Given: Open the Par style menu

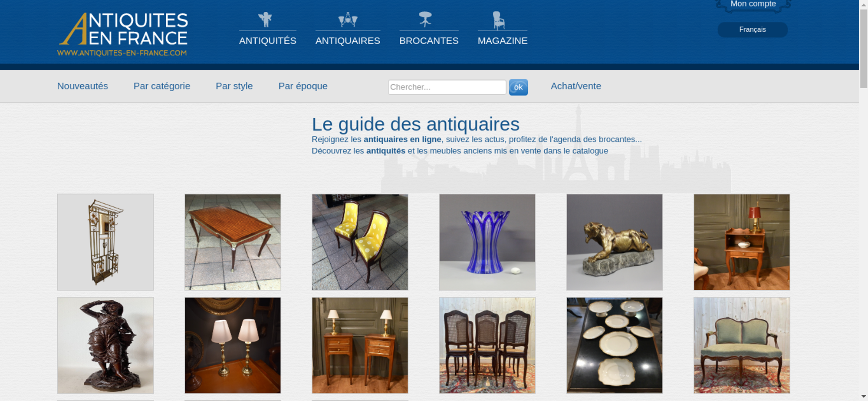Looking at the screenshot, I should point(234,86).
